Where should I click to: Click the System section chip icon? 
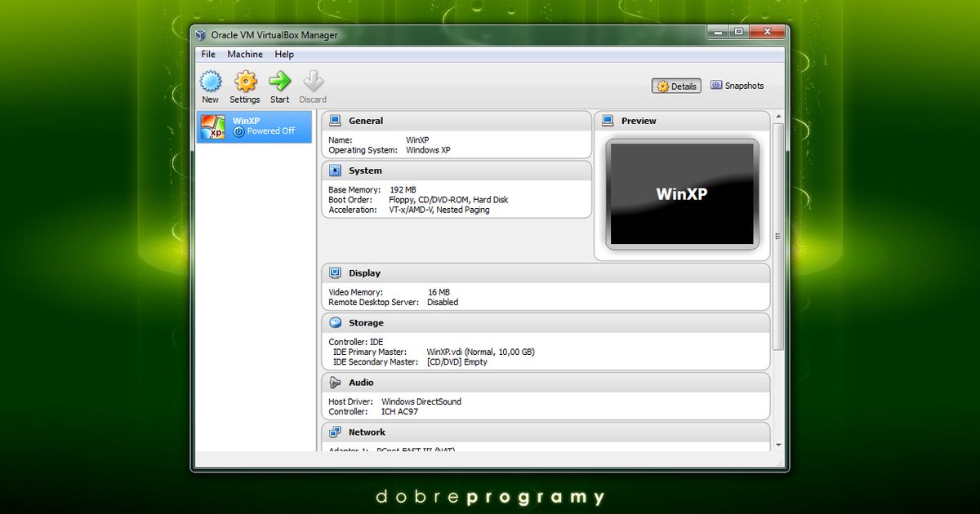tap(335, 171)
